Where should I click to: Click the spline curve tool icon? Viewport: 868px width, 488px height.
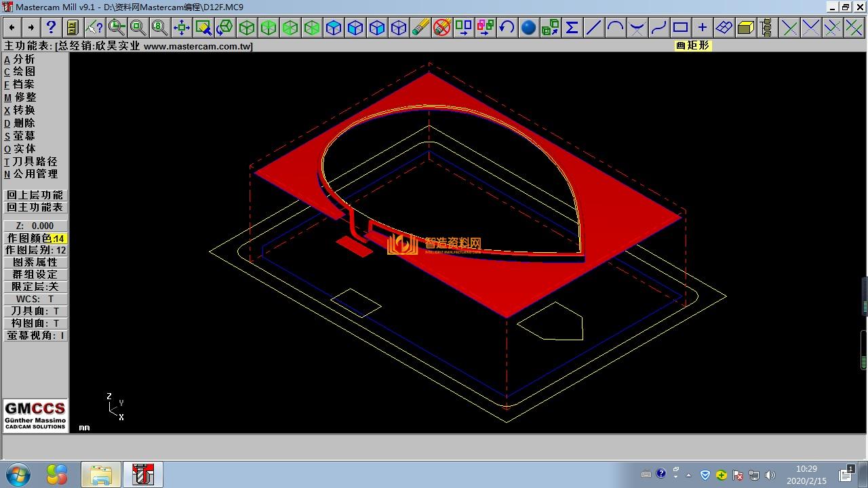(658, 28)
